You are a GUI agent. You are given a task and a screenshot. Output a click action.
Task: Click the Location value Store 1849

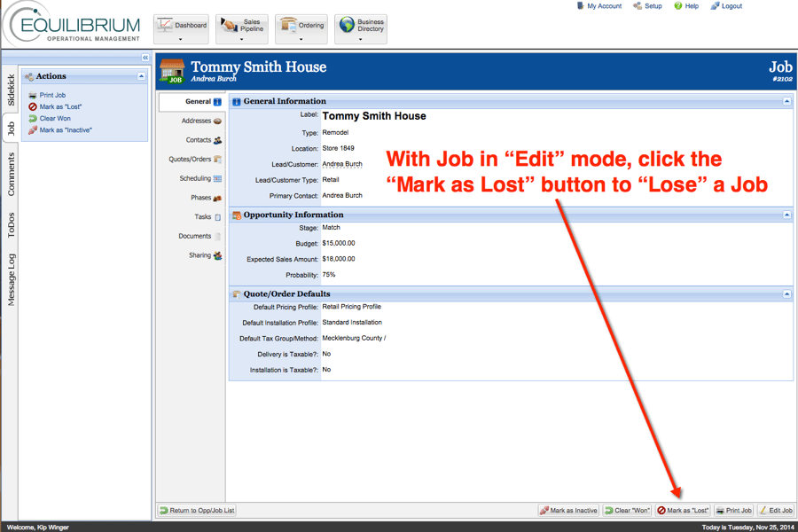(x=338, y=148)
